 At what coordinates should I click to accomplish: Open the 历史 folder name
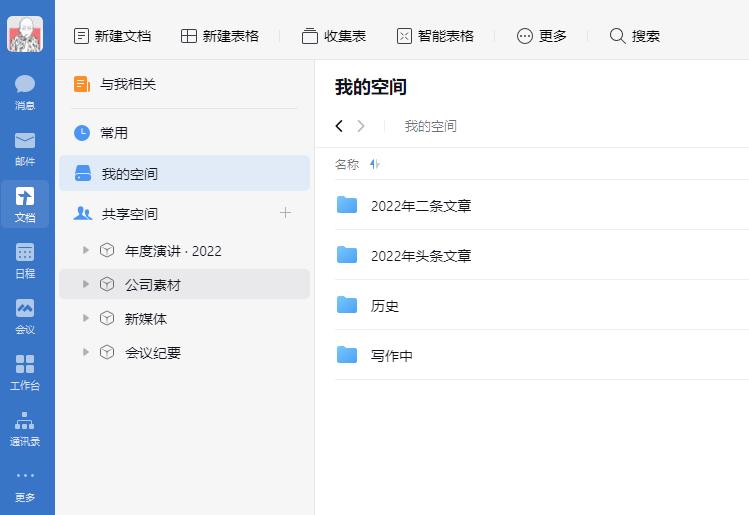point(385,306)
